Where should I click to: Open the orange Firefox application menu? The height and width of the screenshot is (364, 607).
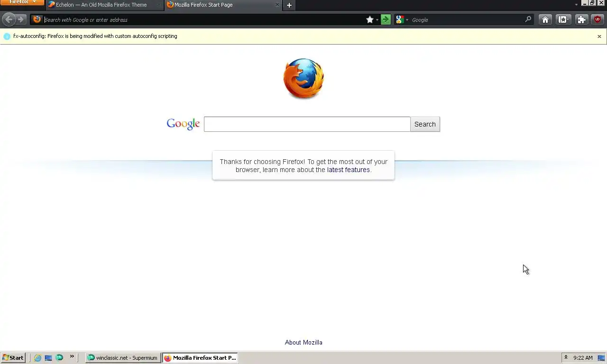[22, 2]
